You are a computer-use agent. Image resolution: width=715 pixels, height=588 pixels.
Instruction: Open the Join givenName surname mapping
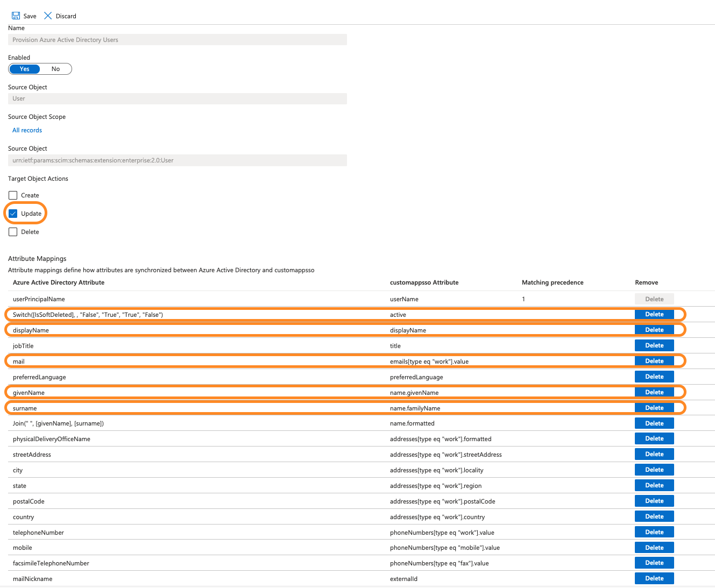(58, 423)
